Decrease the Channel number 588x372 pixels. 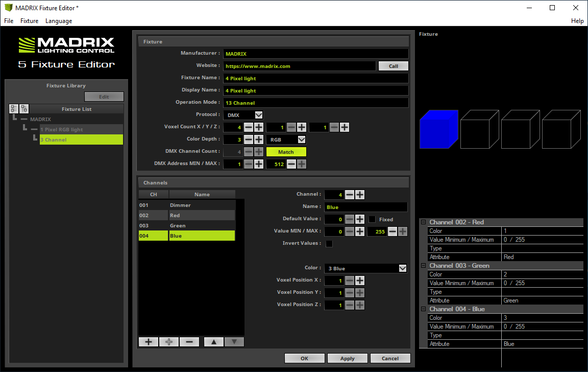pos(350,195)
